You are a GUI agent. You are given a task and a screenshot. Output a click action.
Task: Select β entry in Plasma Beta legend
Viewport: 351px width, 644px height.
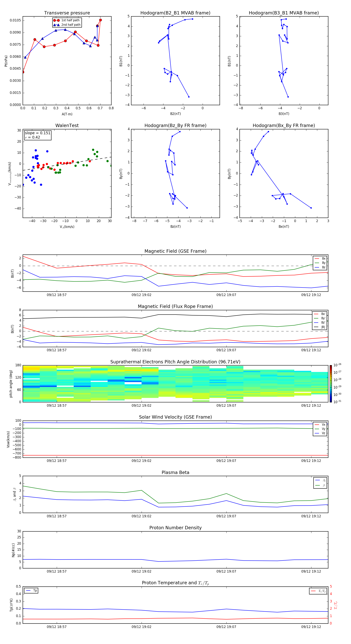(x=320, y=485)
